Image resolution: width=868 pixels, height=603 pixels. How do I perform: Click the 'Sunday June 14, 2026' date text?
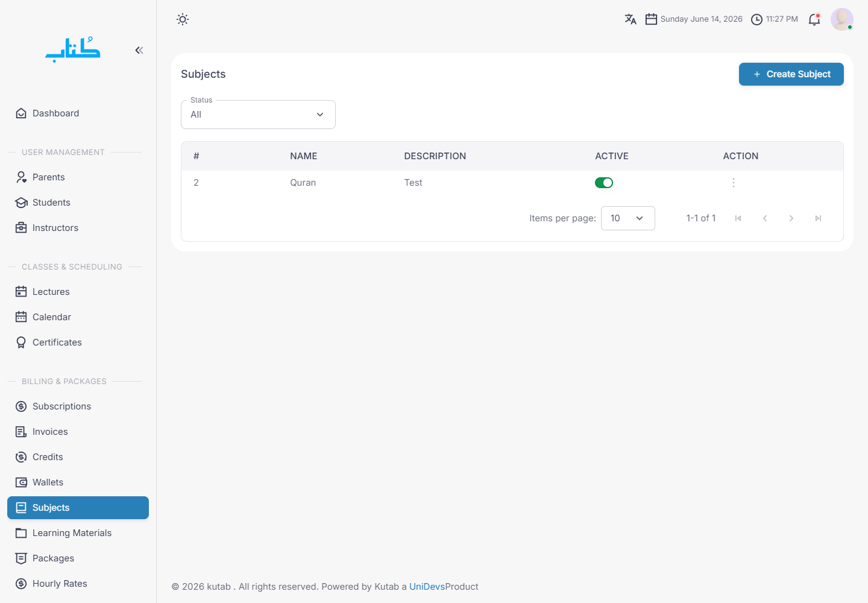702,19
